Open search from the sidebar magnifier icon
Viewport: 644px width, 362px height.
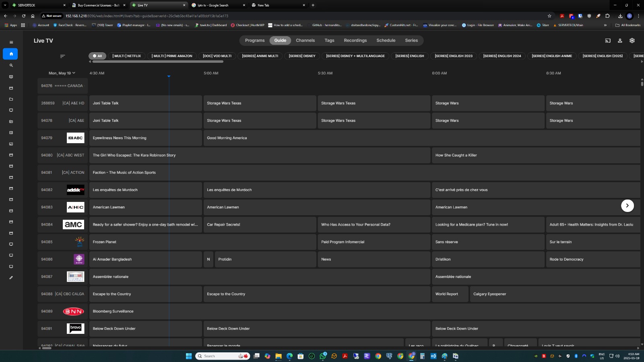coord(11,65)
